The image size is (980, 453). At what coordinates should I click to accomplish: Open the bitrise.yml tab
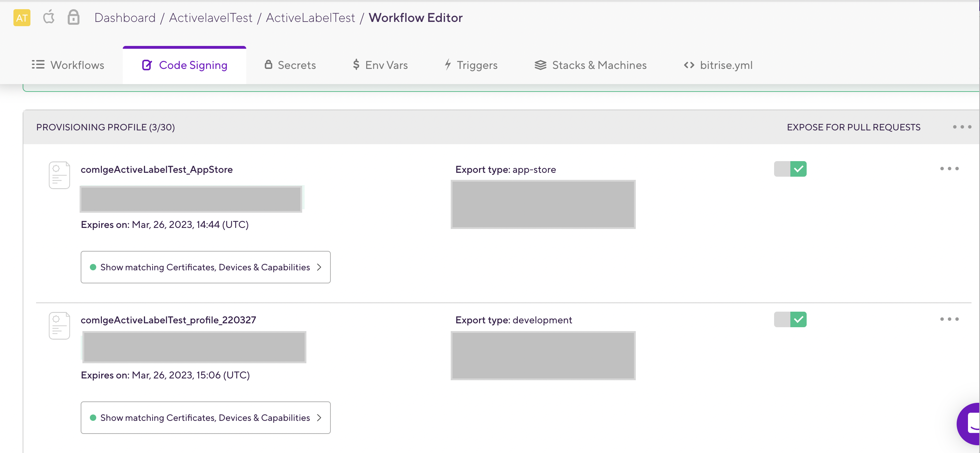tap(718, 65)
